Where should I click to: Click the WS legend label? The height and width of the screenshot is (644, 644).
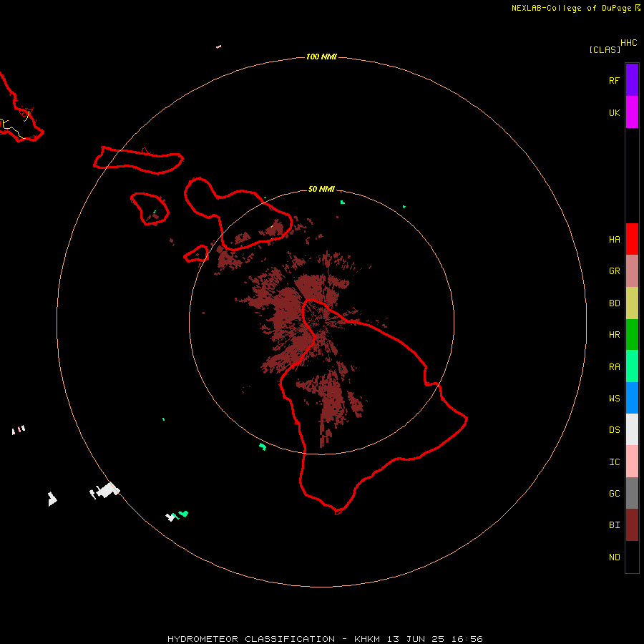click(x=614, y=398)
